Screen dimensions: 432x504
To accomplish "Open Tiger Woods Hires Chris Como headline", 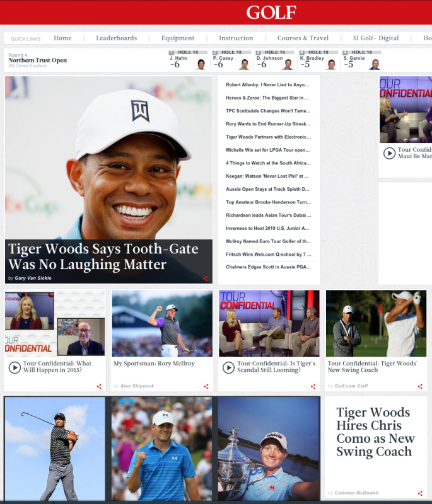I will click(376, 432).
